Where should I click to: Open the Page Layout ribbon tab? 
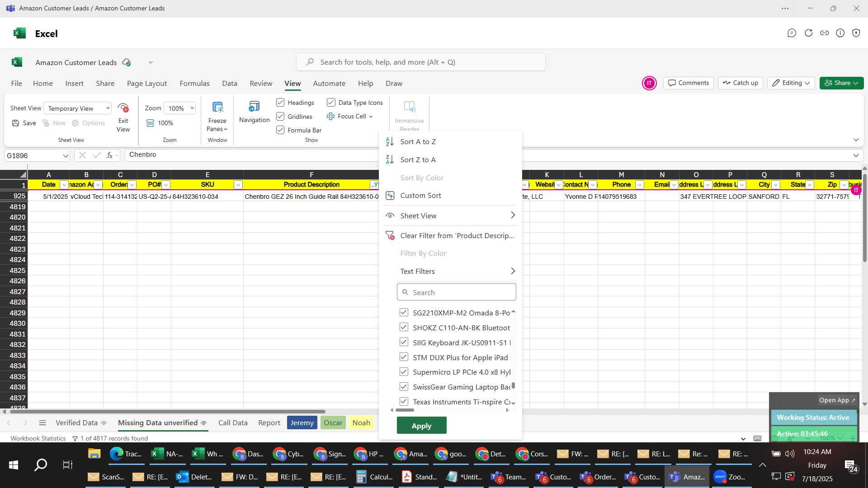(147, 83)
